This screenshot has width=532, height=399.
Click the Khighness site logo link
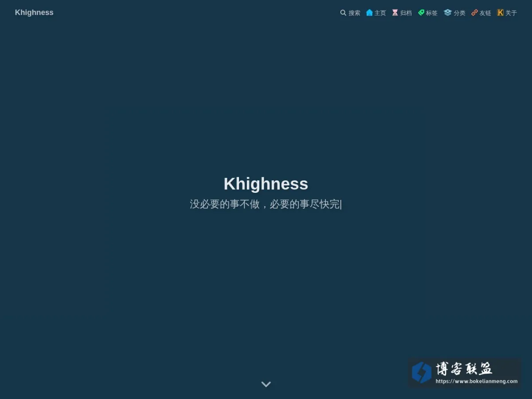pos(34,12)
